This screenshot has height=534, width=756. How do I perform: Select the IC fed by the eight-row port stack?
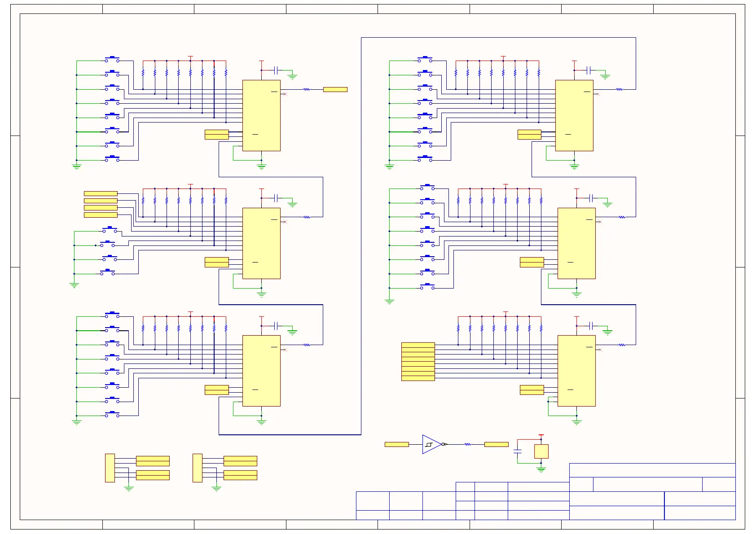coord(576,371)
